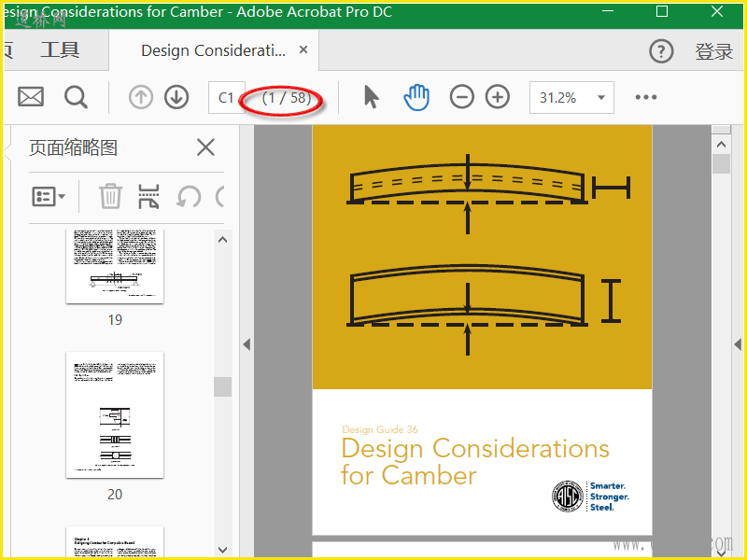Click the Design Guide 36 text on cover

point(380,429)
